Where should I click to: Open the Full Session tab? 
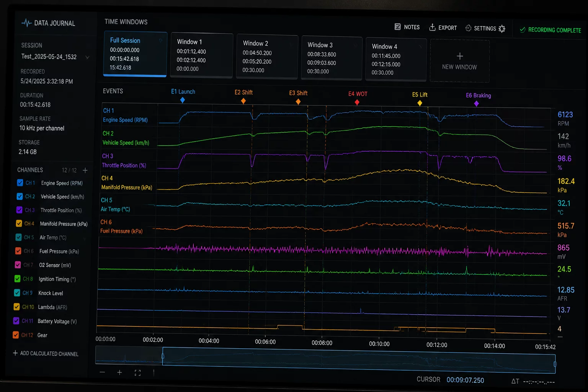(136, 54)
